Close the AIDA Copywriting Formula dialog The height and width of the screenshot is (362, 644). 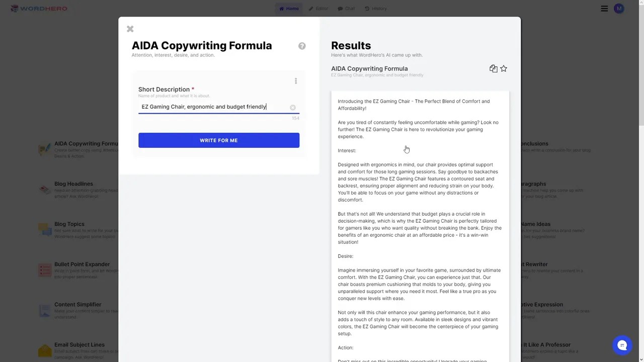coord(130,29)
